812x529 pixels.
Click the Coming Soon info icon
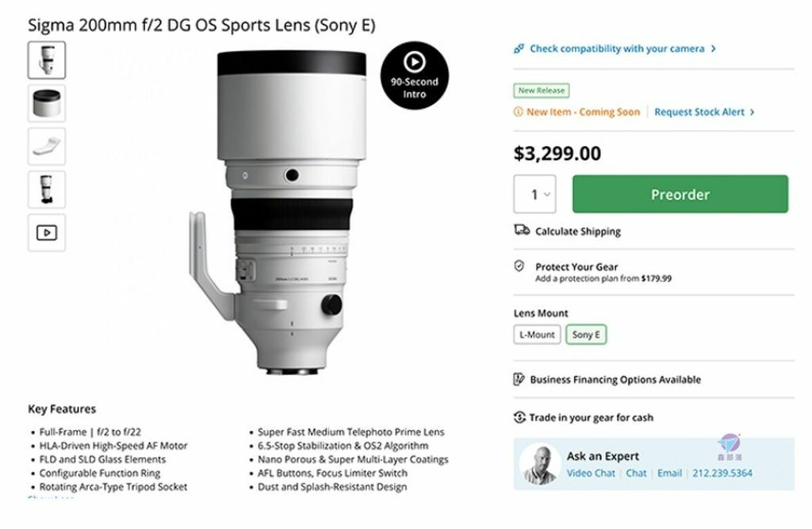point(519,112)
